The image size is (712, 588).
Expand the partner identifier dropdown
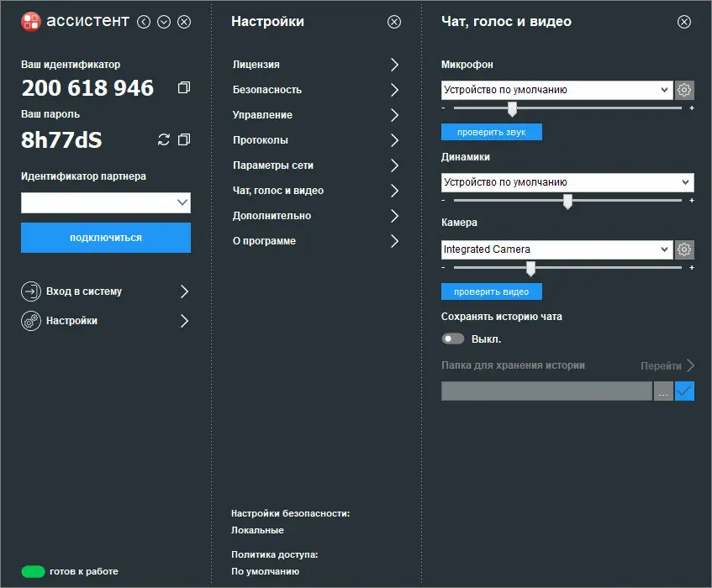click(182, 202)
